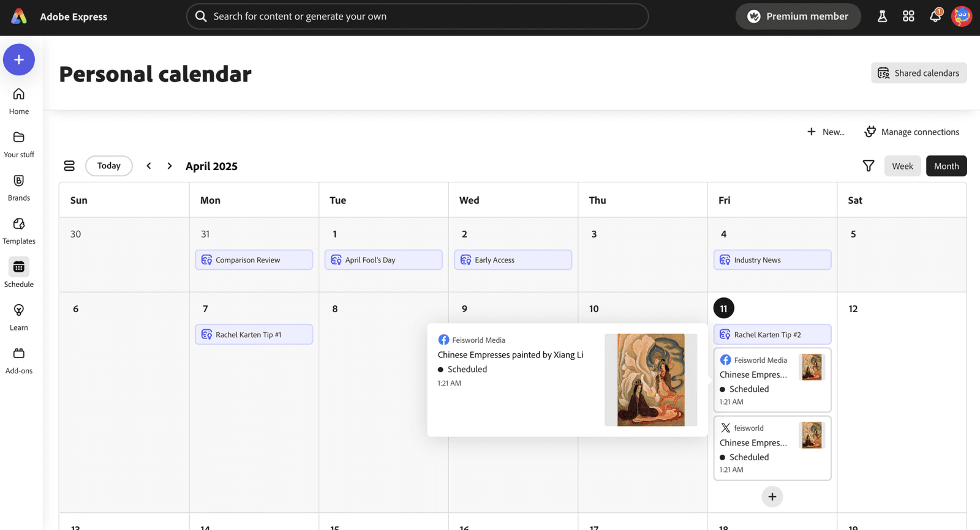Screen dimensions: 980x530
Task: Click the Personal calendar heading
Action: click(x=155, y=74)
